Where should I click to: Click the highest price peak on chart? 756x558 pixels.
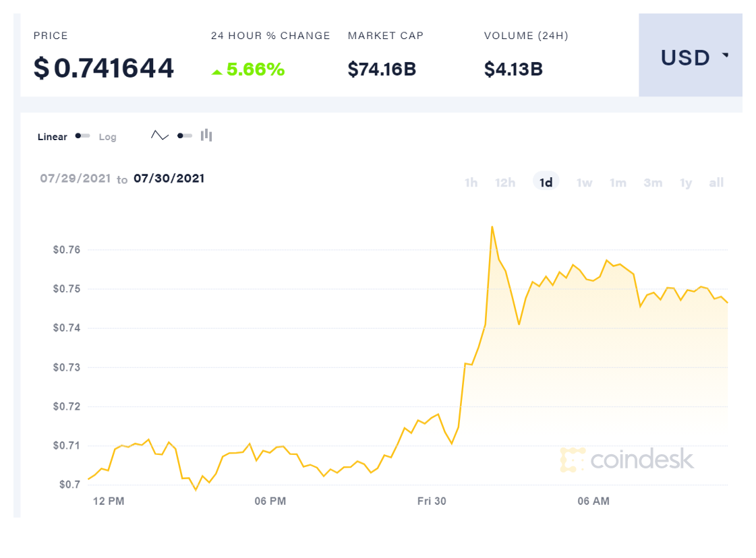[x=492, y=227]
